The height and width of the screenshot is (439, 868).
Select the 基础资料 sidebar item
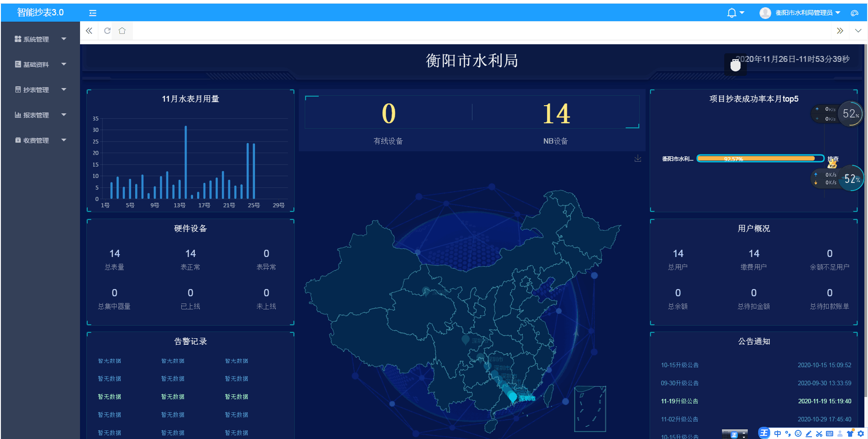tap(39, 64)
